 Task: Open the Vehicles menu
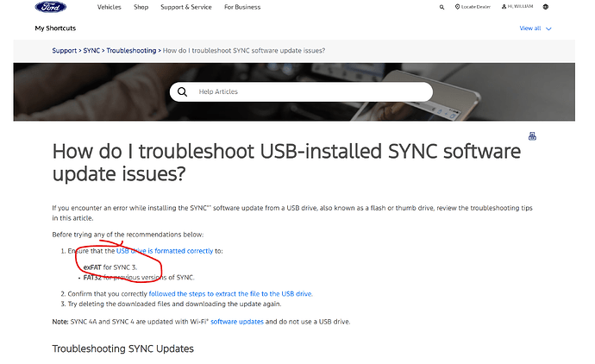[109, 7]
